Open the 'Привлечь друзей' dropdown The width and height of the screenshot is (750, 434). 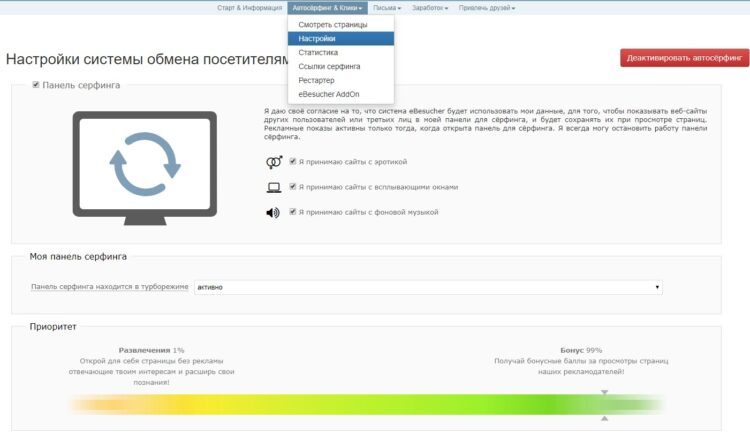tap(487, 8)
